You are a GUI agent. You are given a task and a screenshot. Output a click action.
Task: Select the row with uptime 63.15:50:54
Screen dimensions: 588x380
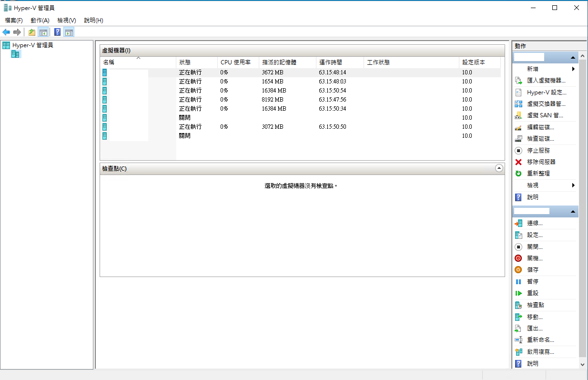[x=301, y=91]
